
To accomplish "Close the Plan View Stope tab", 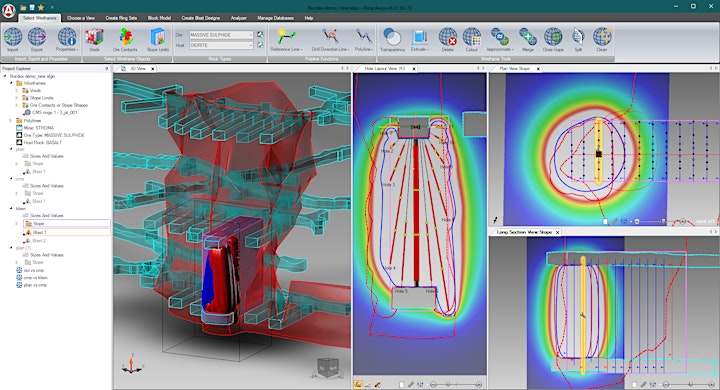I will click(x=538, y=68).
